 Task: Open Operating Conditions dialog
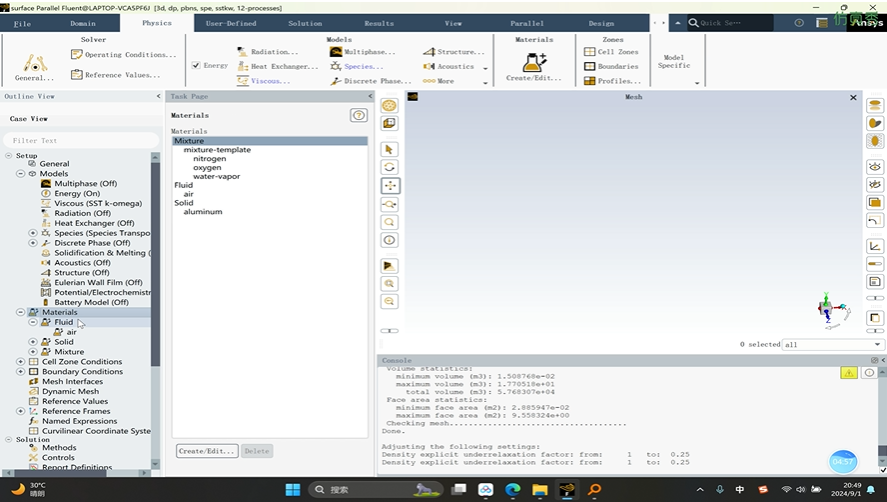point(124,55)
